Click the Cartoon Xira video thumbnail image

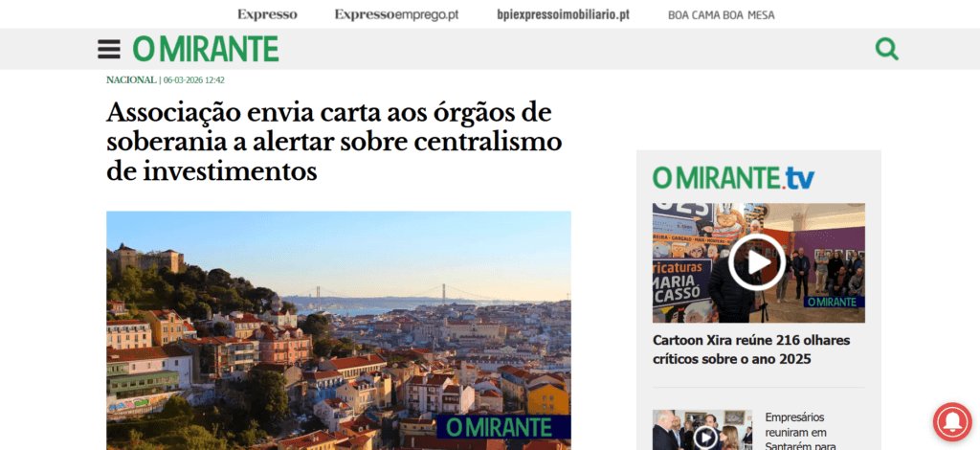pos(759,262)
